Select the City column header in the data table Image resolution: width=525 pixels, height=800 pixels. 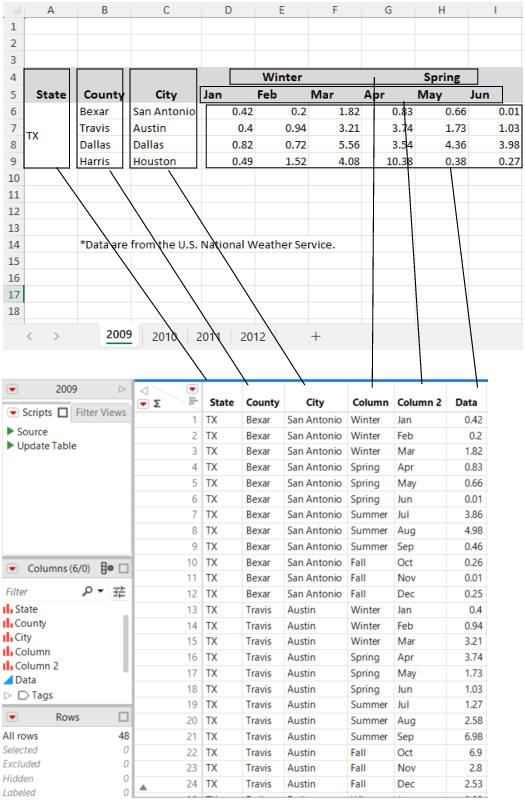(x=315, y=403)
